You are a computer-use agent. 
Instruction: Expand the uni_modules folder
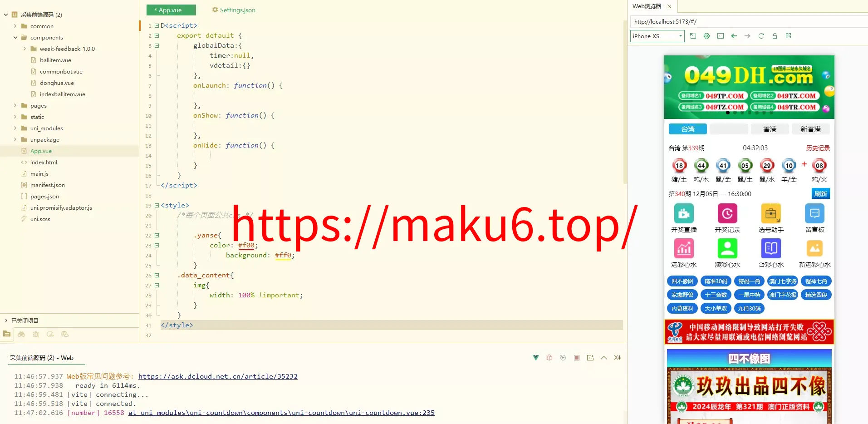[x=15, y=128]
